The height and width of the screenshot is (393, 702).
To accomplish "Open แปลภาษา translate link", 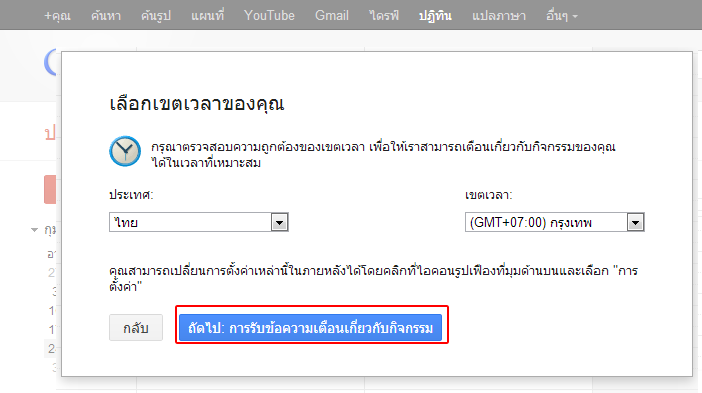I will click(x=499, y=16).
